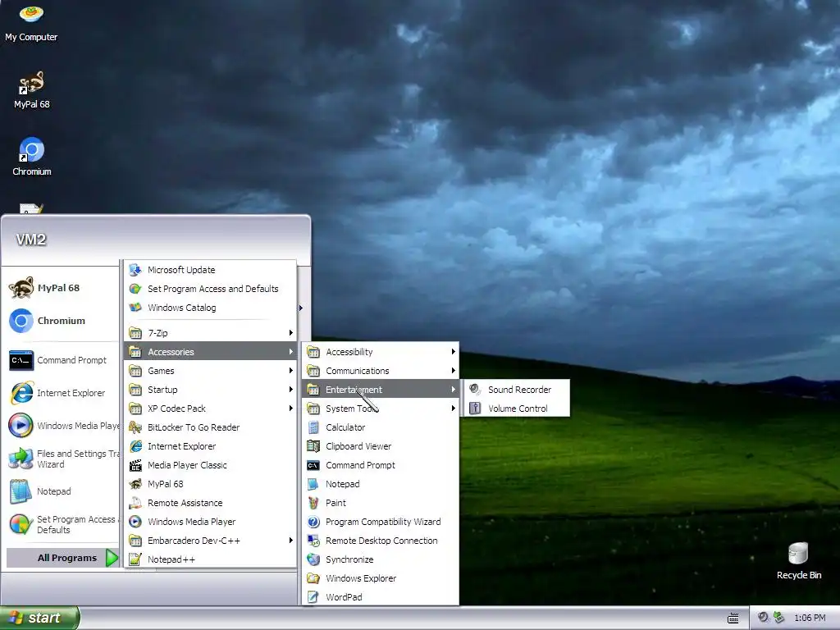Screen dimensions: 840x630
Task: Open the Recycle Bin desktop icon
Action: point(798,561)
